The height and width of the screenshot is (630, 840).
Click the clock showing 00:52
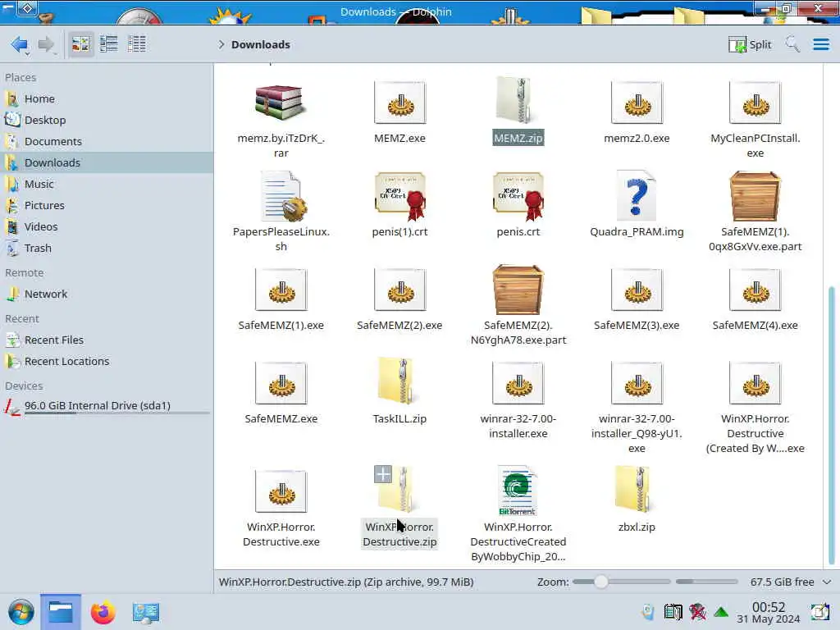click(768, 607)
